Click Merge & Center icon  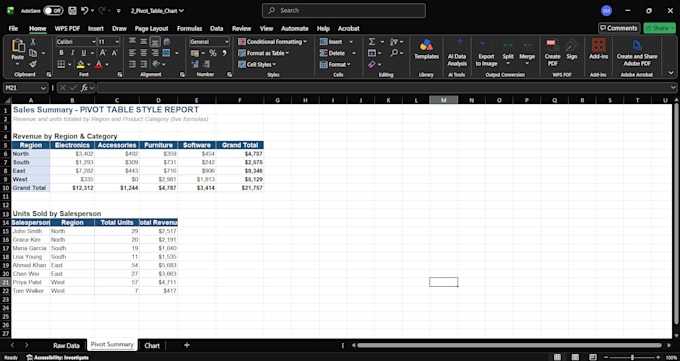pos(167,53)
